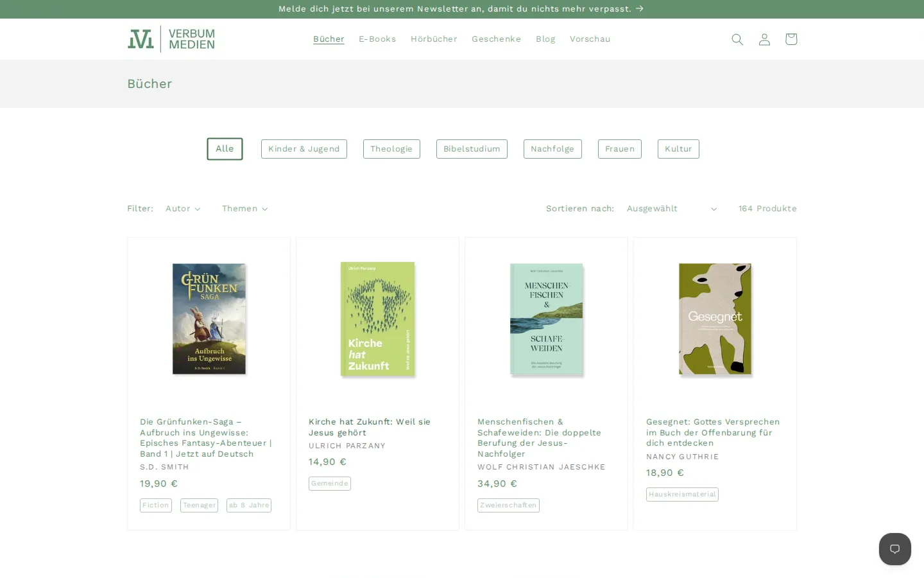
Task: Open 'Gesegnet: Gottes Versprechen' title link
Action: (713, 432)
